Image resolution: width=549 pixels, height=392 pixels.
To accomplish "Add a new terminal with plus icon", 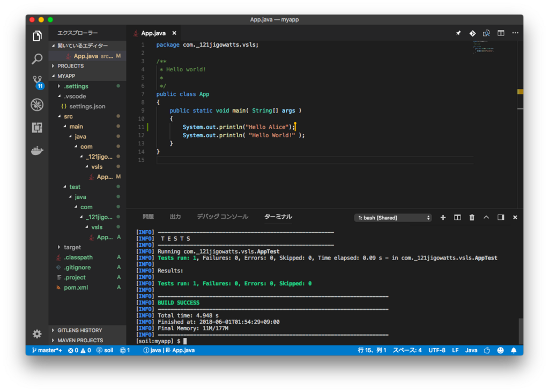I will coord(443,217).
